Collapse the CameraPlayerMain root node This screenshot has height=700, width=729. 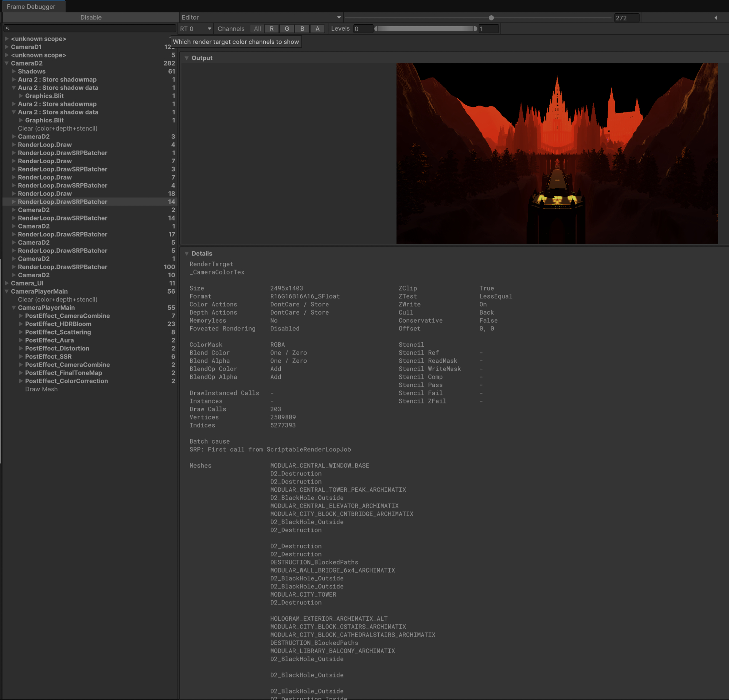tap(7, 292)
